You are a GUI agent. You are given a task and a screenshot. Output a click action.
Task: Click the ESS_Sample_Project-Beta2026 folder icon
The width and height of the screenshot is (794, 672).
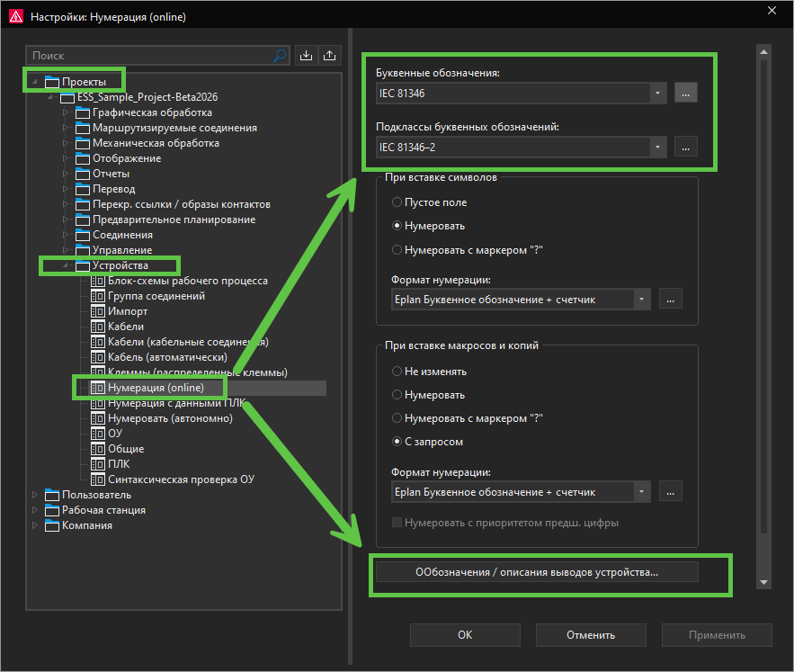[67, 97]
